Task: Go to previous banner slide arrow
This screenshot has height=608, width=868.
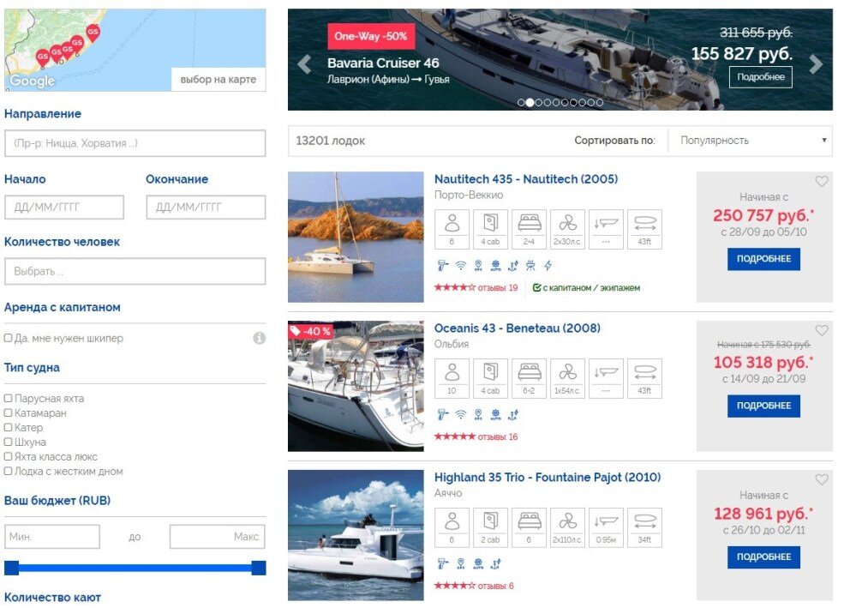Action: click(304, 64)
